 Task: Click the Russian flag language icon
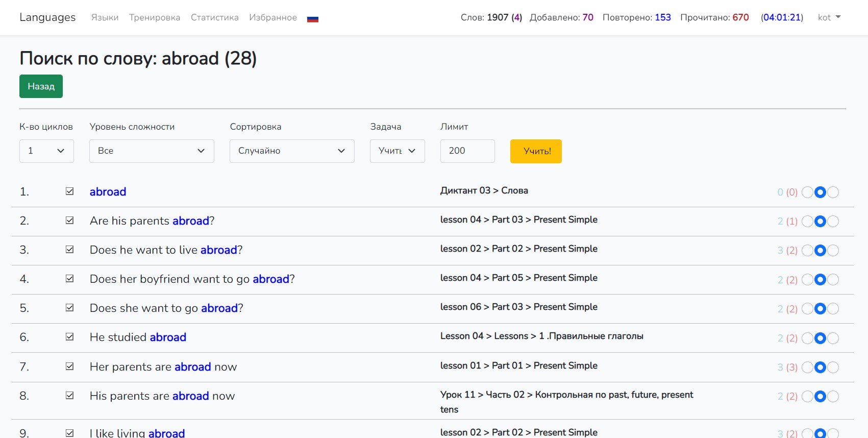(x=312, y=19)
